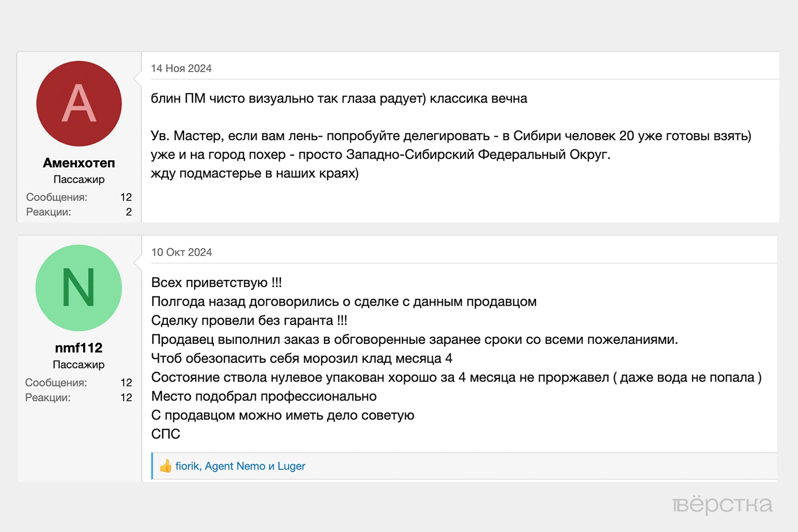The width and height of the screenshot is (798, 532).
Task: Open fiorik's profile from reactions
Action: point(187,466)
